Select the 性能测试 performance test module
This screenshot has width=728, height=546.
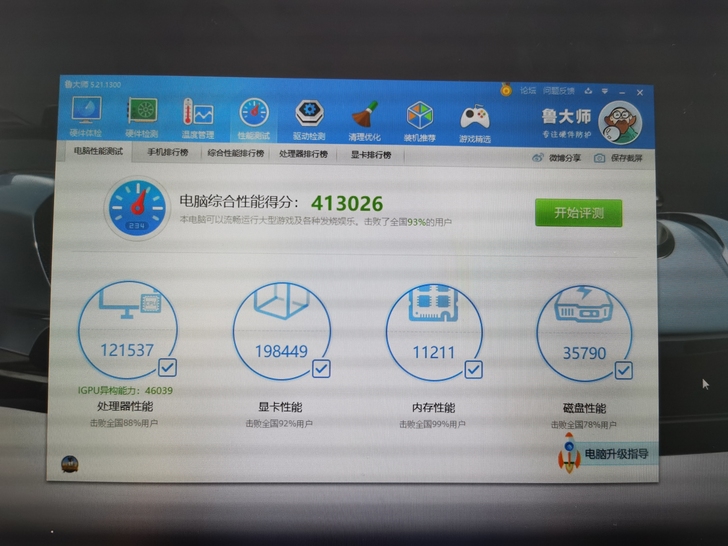point(254,119)
